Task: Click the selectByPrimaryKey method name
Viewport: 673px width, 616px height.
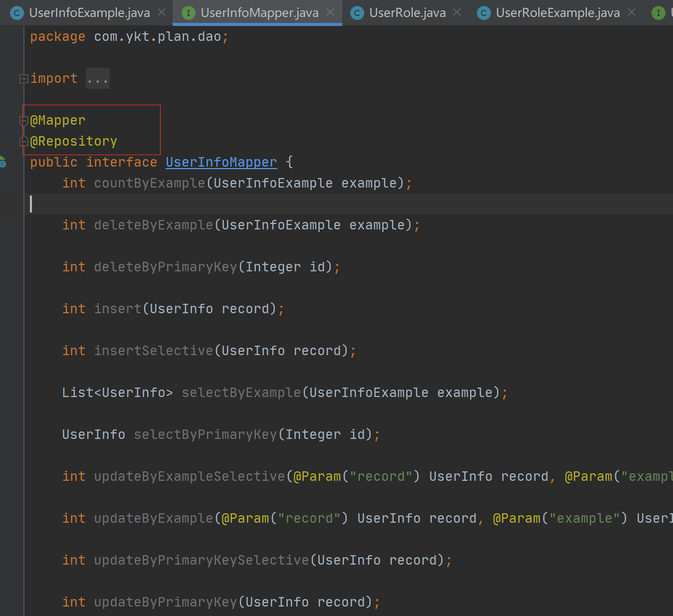Action: [205, 434]
